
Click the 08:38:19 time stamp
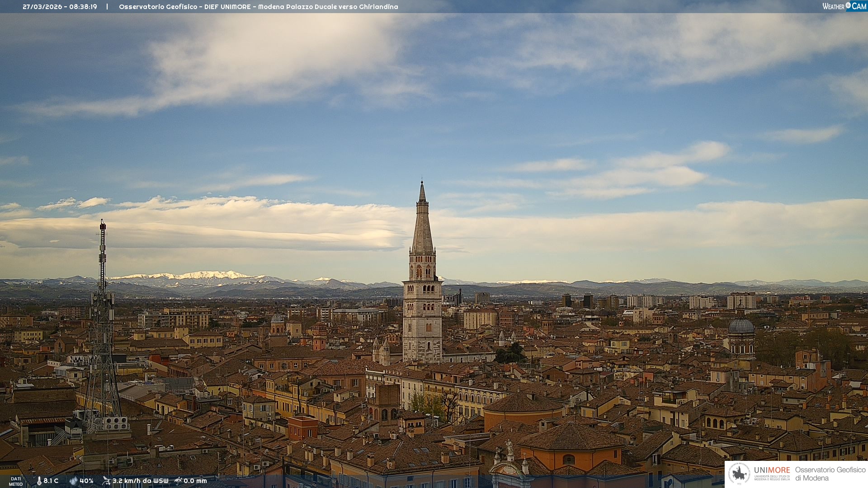pyautogui.click(x=83, y=7)
